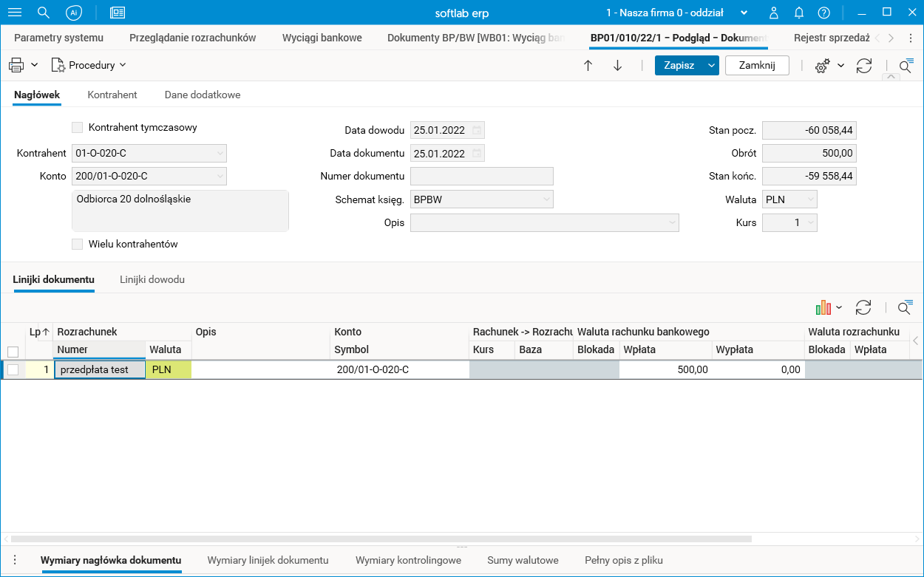Switch to Wyciągi bankowe tab
This screenshot has height=577, width=924.
[x=322, y=38]
